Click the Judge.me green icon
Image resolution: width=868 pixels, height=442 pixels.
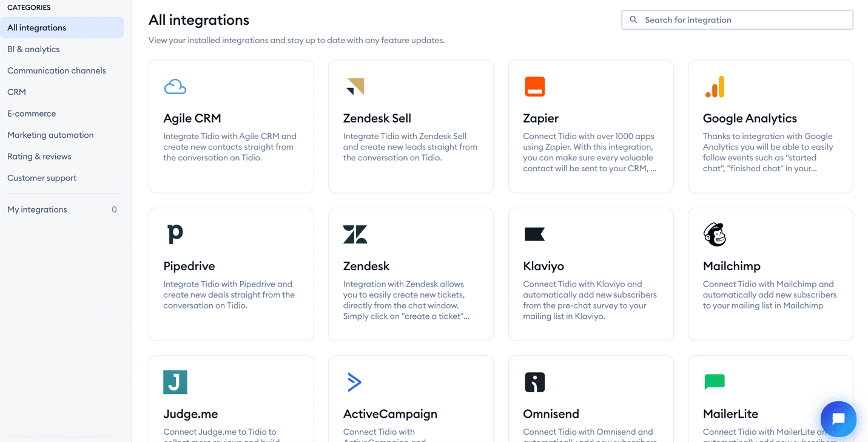(175, 382)
